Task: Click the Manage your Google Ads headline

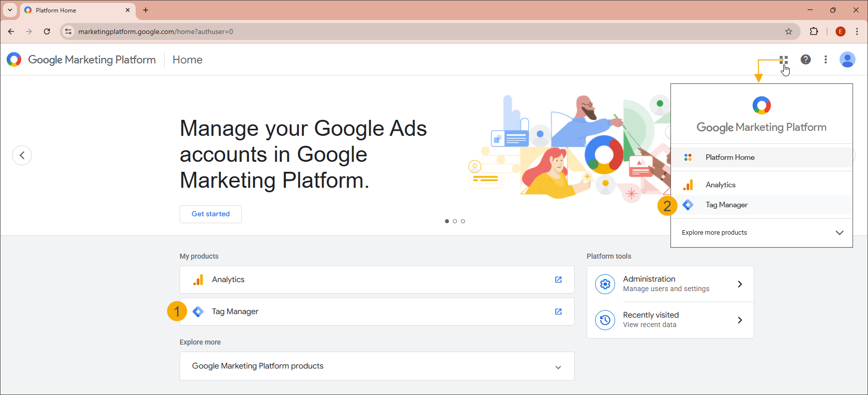Action: click(303, 155)
